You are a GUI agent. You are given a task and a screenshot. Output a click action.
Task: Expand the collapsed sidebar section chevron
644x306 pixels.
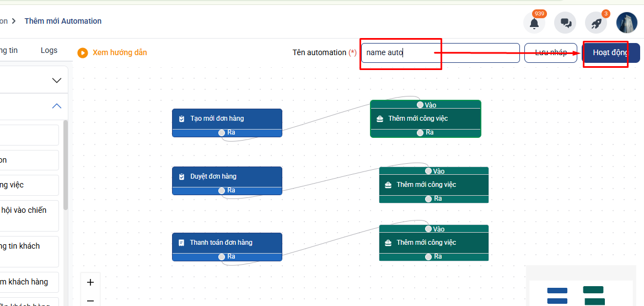pyautogui.click(x=56, y=80)
